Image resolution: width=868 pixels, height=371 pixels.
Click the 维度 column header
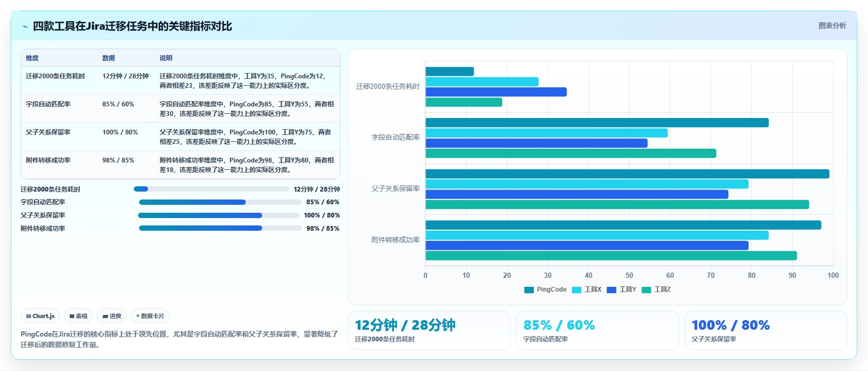[x=32, y=58]
